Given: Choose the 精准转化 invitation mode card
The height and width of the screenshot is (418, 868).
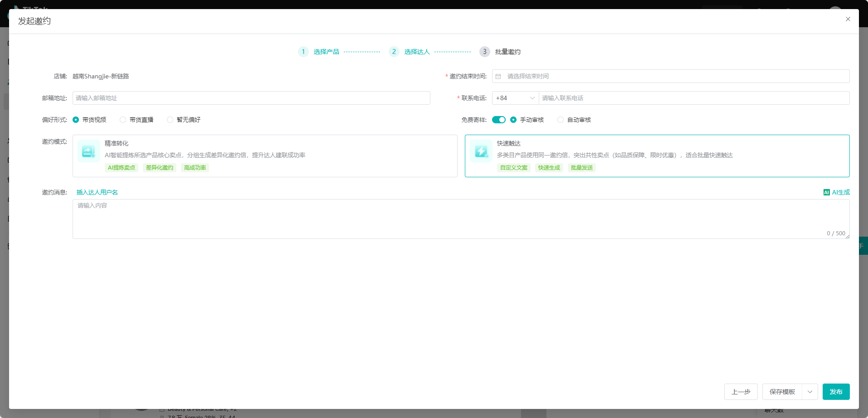Looking at the screenshot, I should pyautogui.click(x=265, y=156).
